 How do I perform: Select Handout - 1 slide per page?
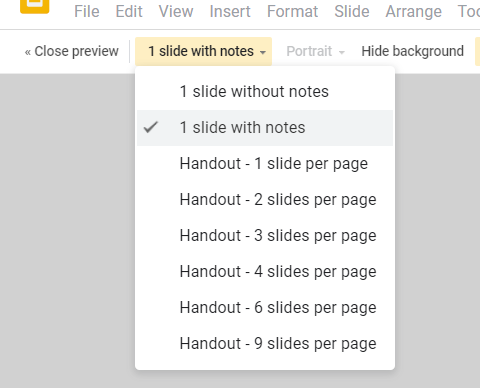click(x=265, y=164)
